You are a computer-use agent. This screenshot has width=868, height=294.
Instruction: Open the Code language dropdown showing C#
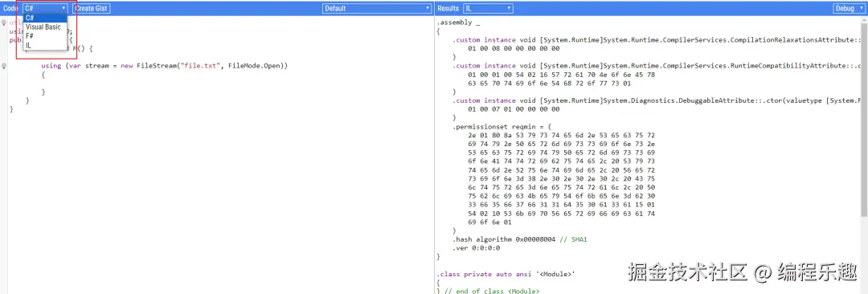click(x=45, y=8)
